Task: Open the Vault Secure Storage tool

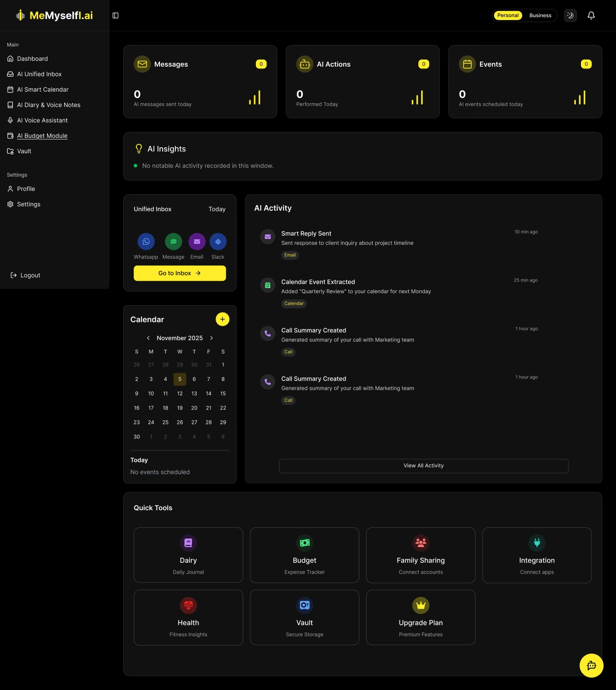Action: [305, 618]
